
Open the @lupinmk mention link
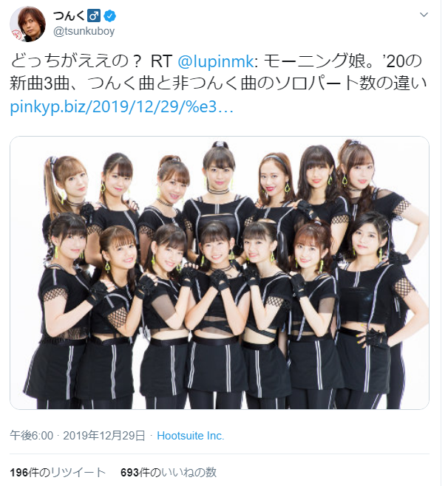click(x=216, y=61)
